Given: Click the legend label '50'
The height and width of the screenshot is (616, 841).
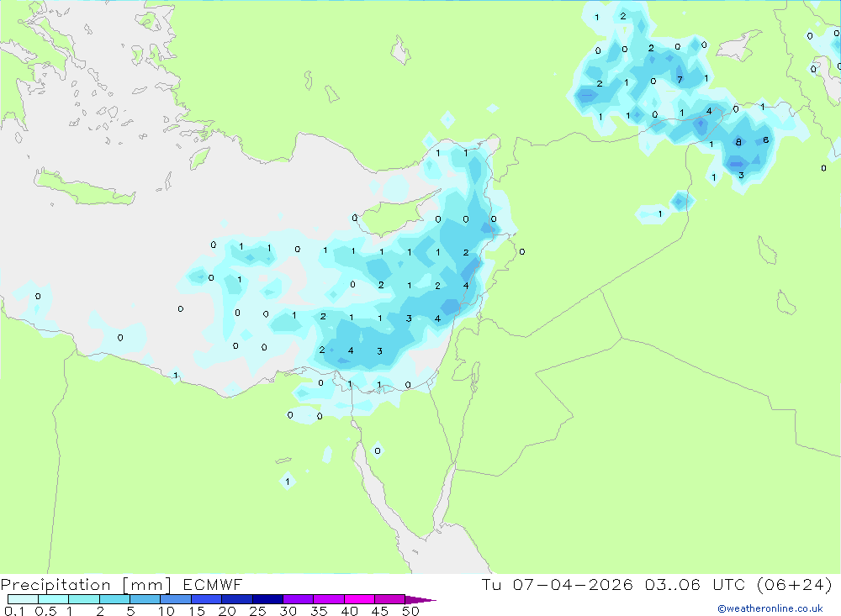Looking at the screenshot, I should click(x=410, y=611).
